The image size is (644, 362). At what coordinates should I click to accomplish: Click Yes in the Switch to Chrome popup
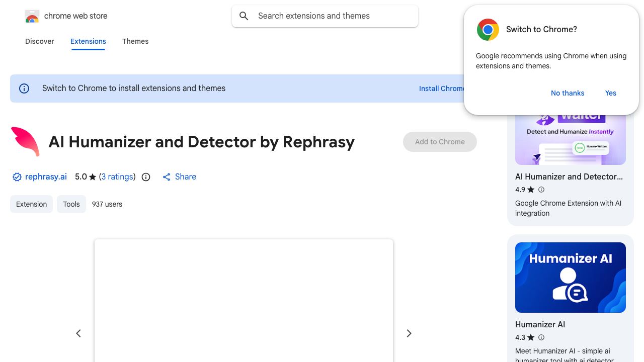(611, 93)
